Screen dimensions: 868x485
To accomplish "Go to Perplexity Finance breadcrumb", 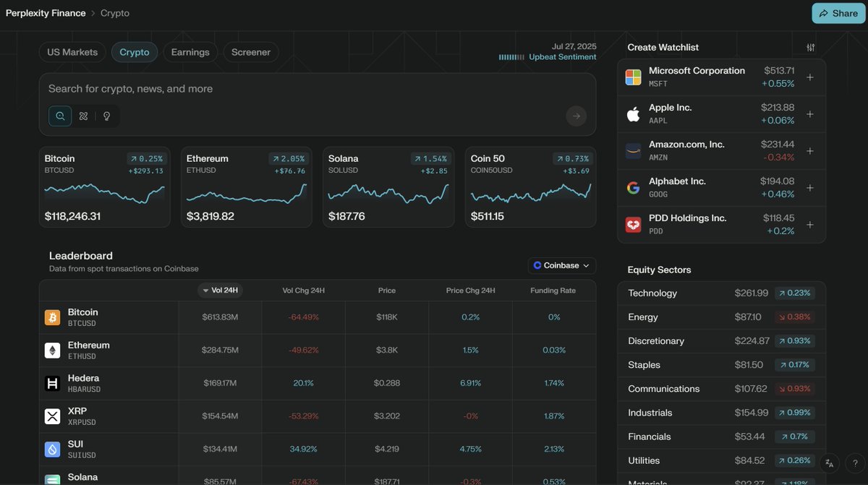I will click(x=46, y=13).
